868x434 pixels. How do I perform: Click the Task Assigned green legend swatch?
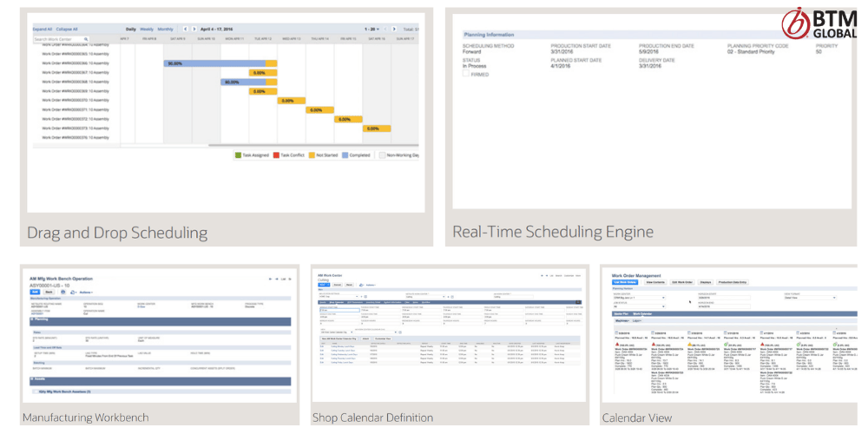238,155
